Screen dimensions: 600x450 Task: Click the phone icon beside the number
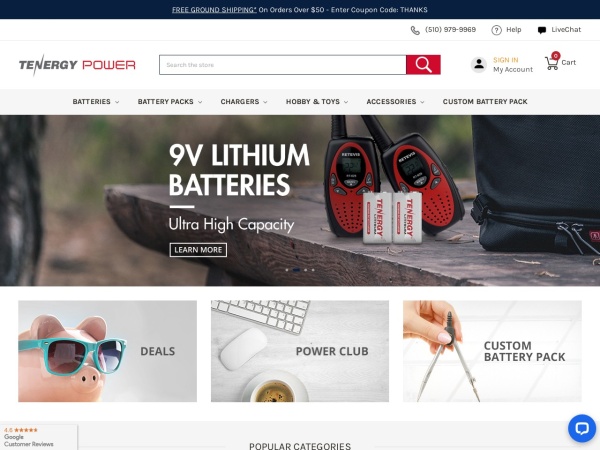pos(415,30)
